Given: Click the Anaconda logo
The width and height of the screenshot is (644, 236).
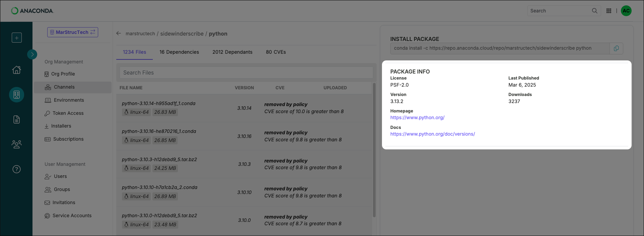Looking at the screenshot, I should coord(32,11).
